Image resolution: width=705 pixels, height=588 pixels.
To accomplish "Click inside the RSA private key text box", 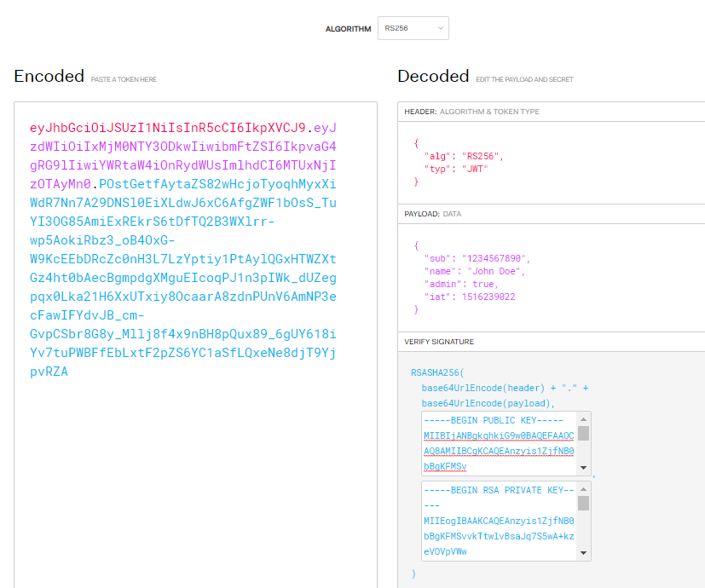I will pos(499,521).
